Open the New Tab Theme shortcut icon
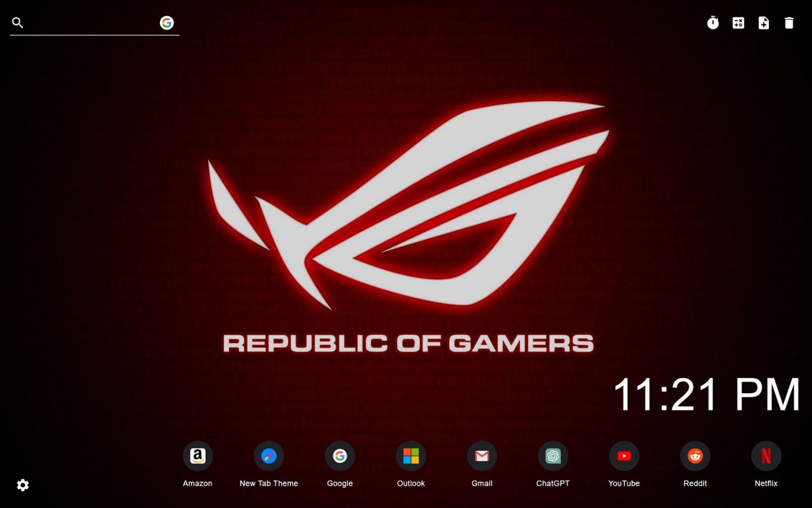This screenshot has height=508, width=812. point(269,456)
